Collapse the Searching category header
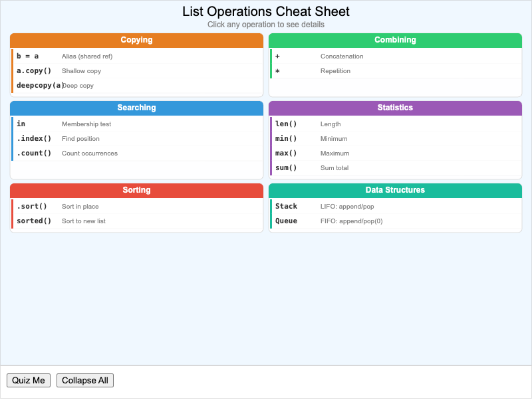The height and width of the screenshot is (400, 532). pyautogui.click(x=136, y=108)
